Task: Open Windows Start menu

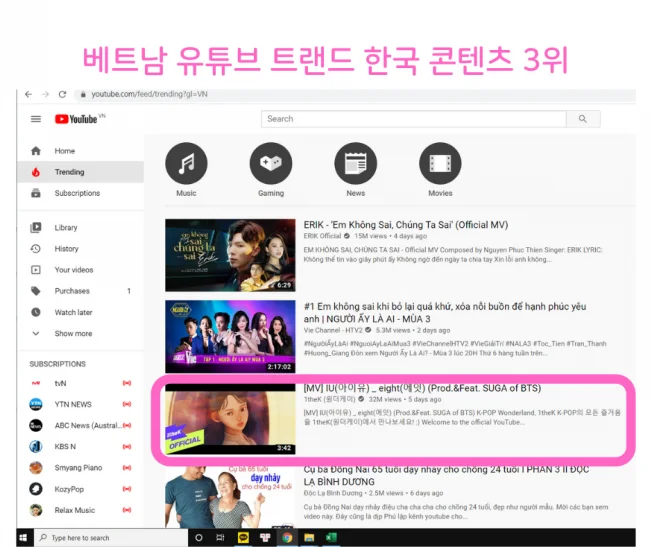Action: (x=23, y=537)
